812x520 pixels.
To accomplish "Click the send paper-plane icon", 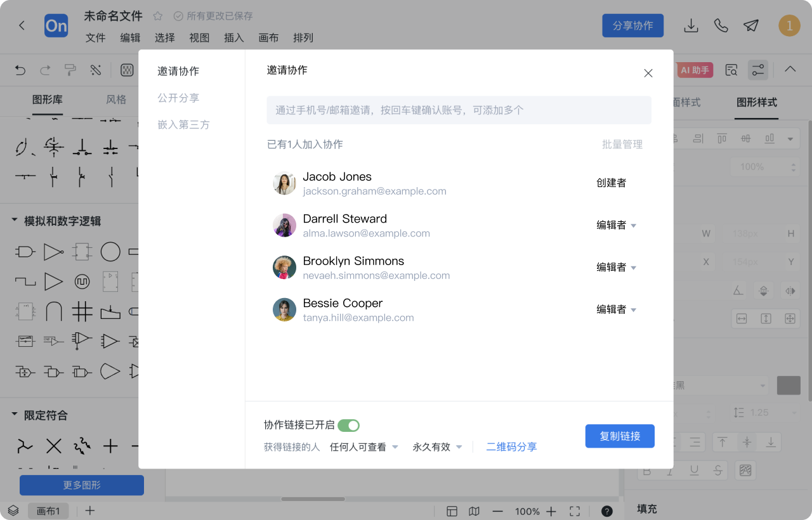I will pos(750,26).
